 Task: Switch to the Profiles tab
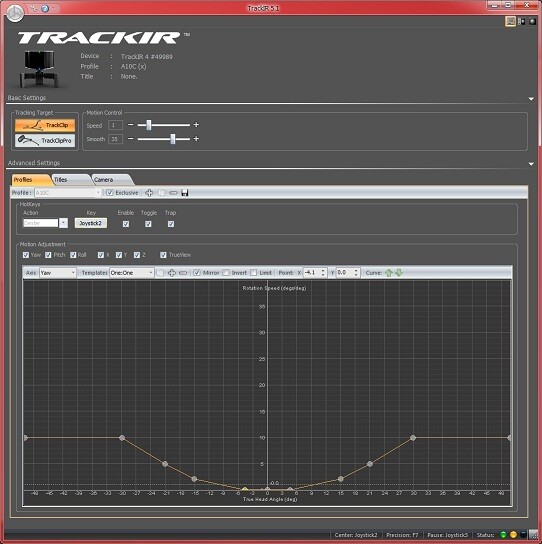point(31,180)
